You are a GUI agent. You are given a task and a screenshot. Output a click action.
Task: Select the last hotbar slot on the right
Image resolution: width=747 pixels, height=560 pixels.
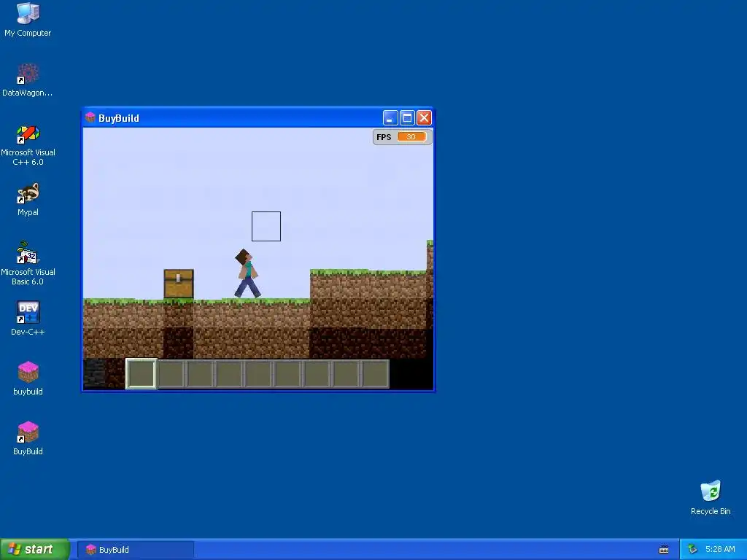click(x=376, y=374)
